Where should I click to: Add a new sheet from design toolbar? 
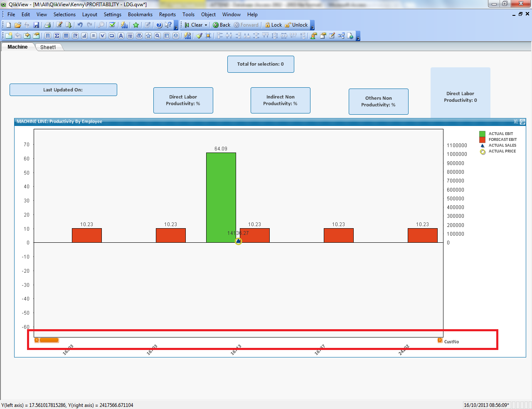tap(9, 36)
